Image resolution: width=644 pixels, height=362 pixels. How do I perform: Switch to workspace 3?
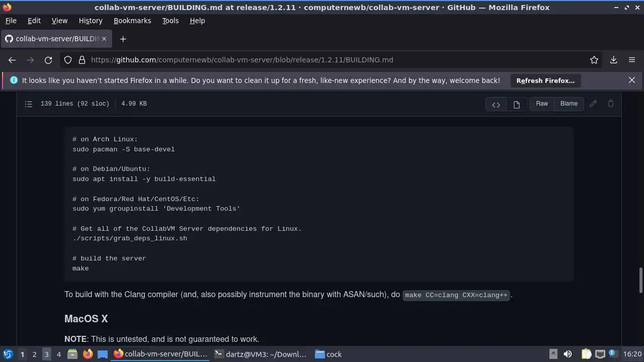click(46, 354)
